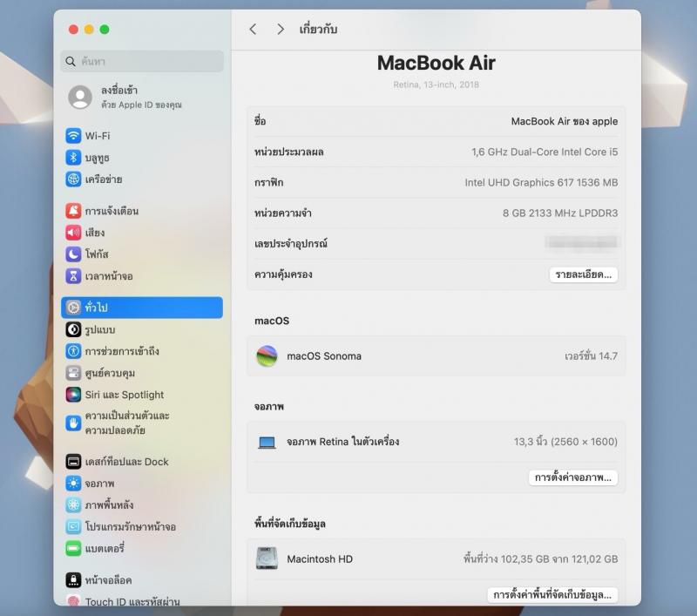
Task: Open Privacy & Security hand icon
Action: coord(73,423)
